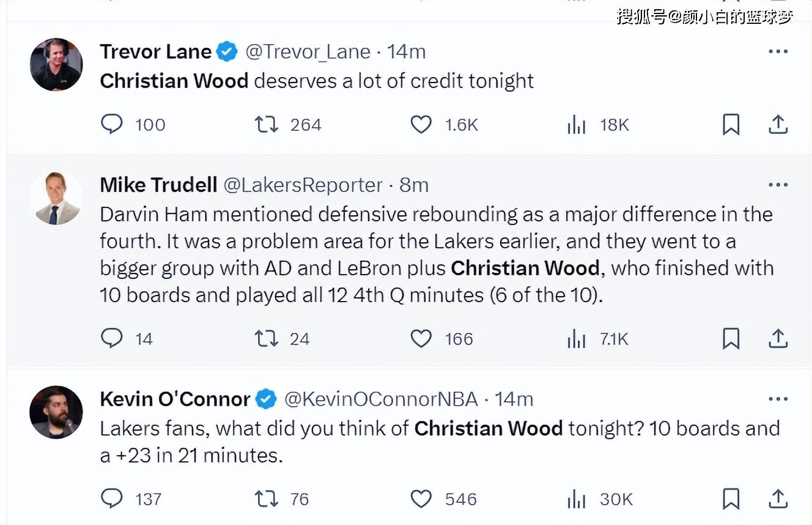
Task: Open Mike Trudell's display name
Action: point(158,185)
